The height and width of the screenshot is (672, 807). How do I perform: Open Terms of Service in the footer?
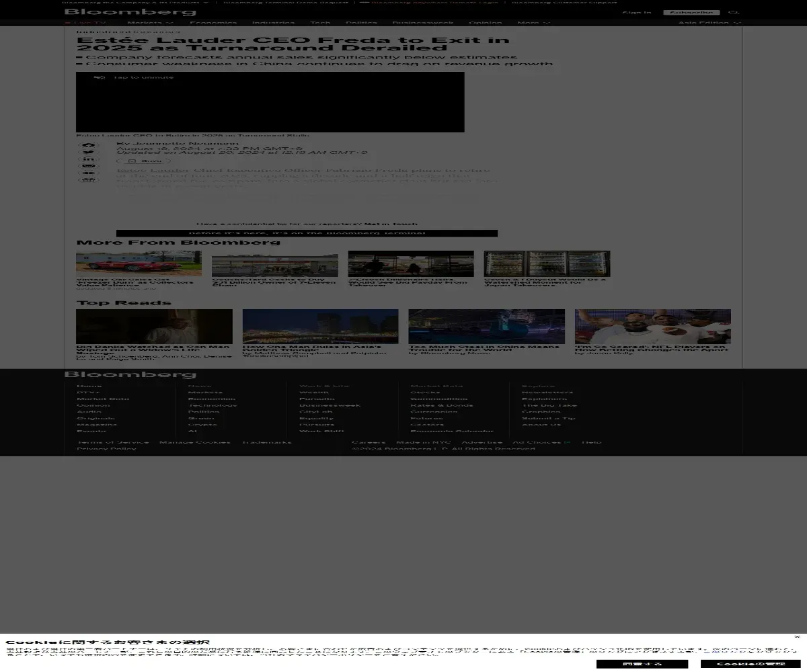pyautogui.click(x=113, y=442)
